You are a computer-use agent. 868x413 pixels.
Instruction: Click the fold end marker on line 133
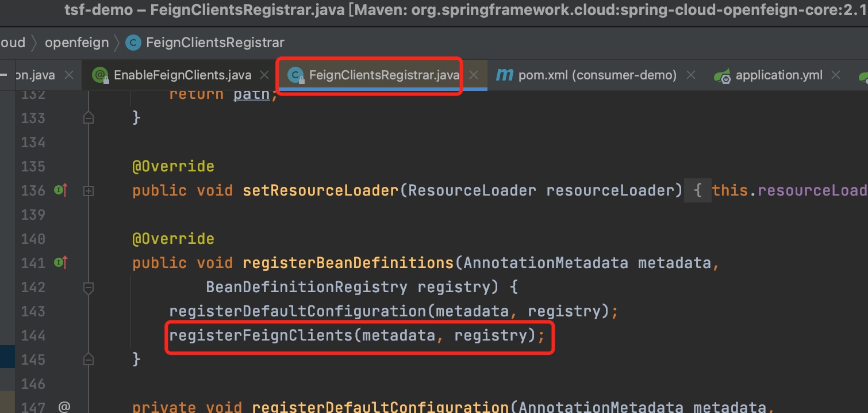[89, 118]
